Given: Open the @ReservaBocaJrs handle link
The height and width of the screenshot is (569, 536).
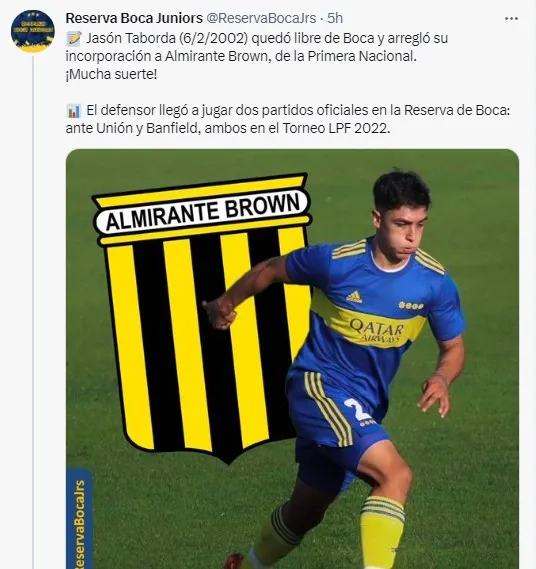Looking at the screenshot, I should click(261, 18).
